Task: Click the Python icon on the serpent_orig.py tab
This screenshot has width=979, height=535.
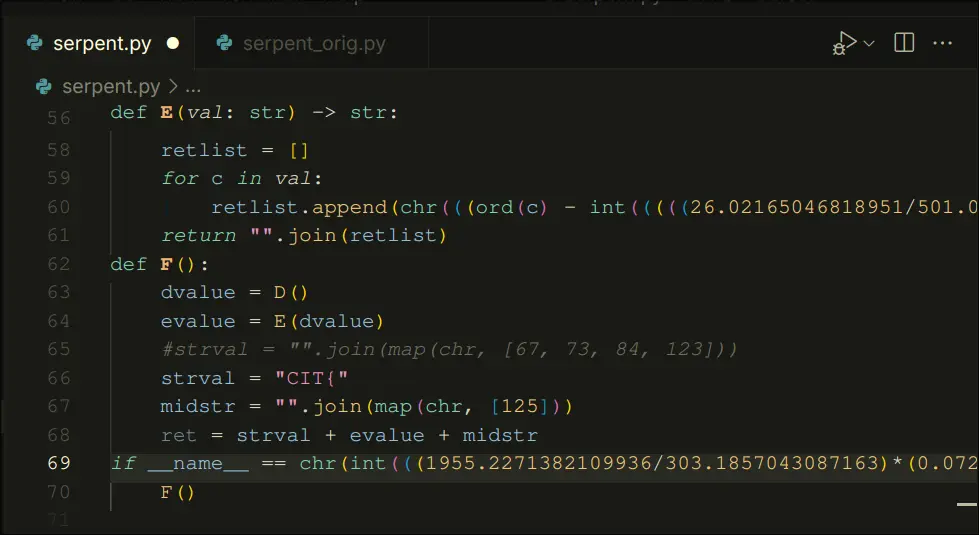Action: click(x=225, y=43)
